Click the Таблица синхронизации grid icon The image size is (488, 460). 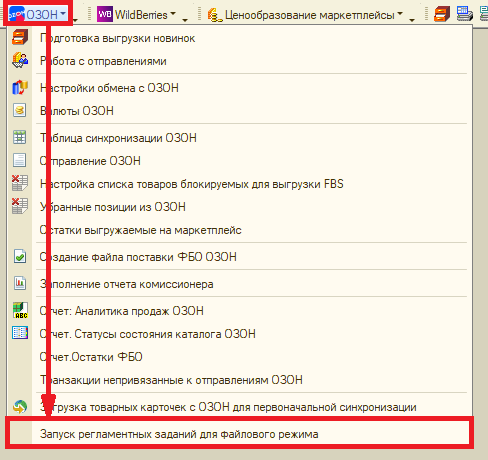pyautogui.click(x=19, y=137)
